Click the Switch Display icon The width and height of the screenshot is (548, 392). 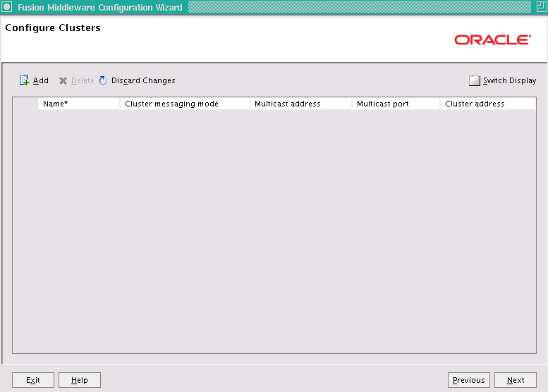click(x=474, y=80)
